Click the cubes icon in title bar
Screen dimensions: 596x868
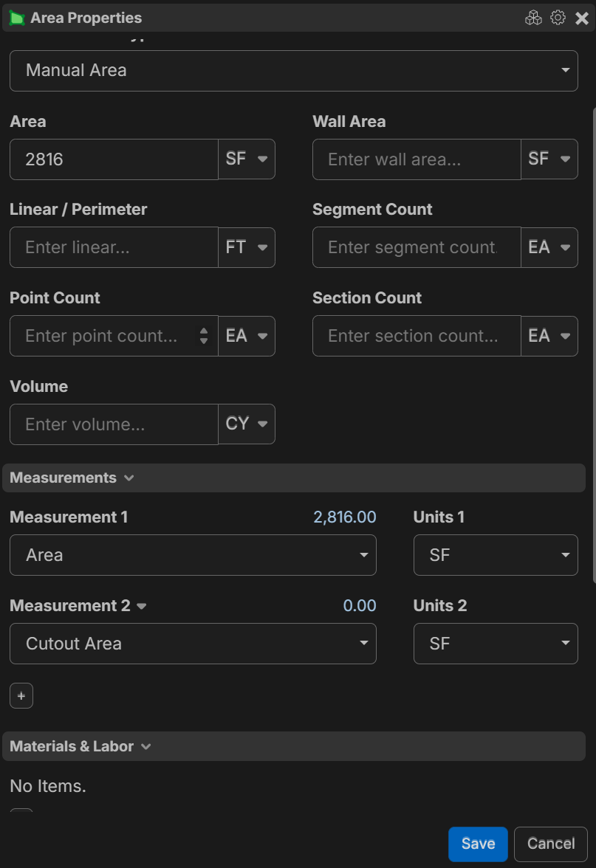533,18
